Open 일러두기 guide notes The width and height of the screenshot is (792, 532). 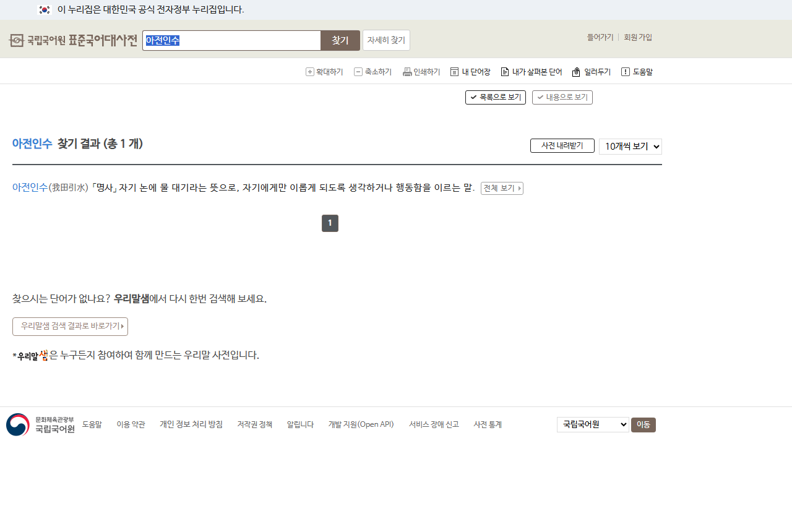[x=592, y=72]
